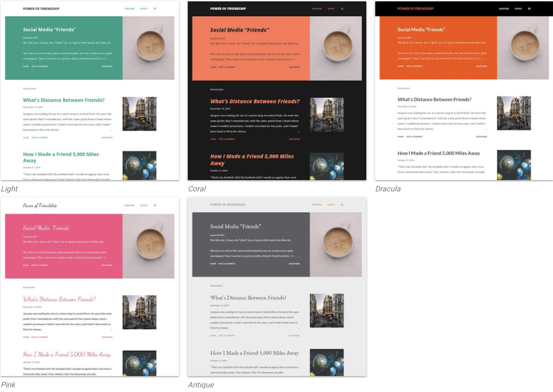Click hamburger menu icon in Antique preview

coord(342,205)
